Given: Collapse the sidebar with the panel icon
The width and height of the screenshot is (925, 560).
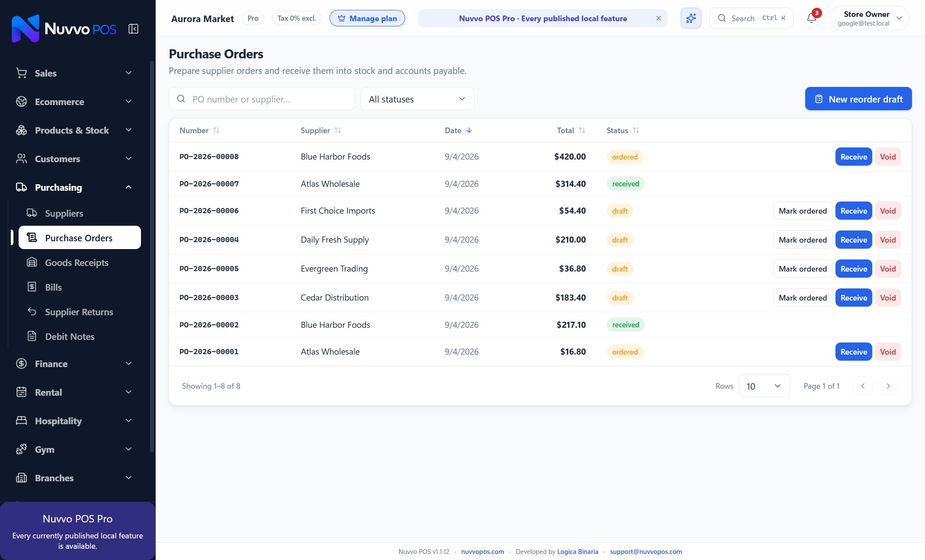Looking at the screenshot, I should tap(133, 29).
